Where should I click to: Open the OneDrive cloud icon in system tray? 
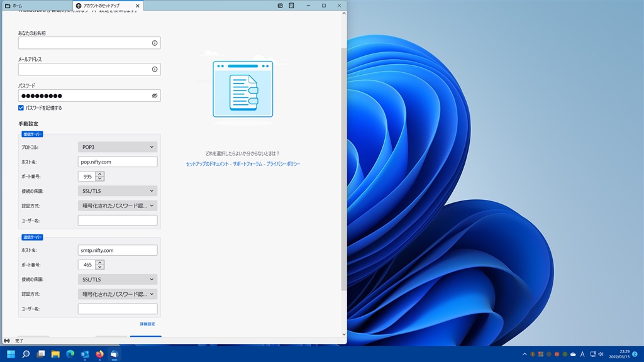(573, 354)
